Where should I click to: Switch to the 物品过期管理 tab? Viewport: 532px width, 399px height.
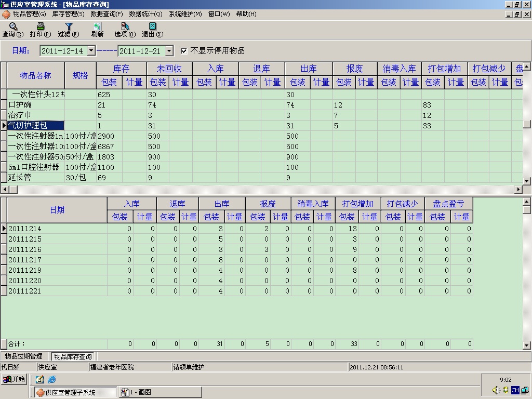click(24, 356)
